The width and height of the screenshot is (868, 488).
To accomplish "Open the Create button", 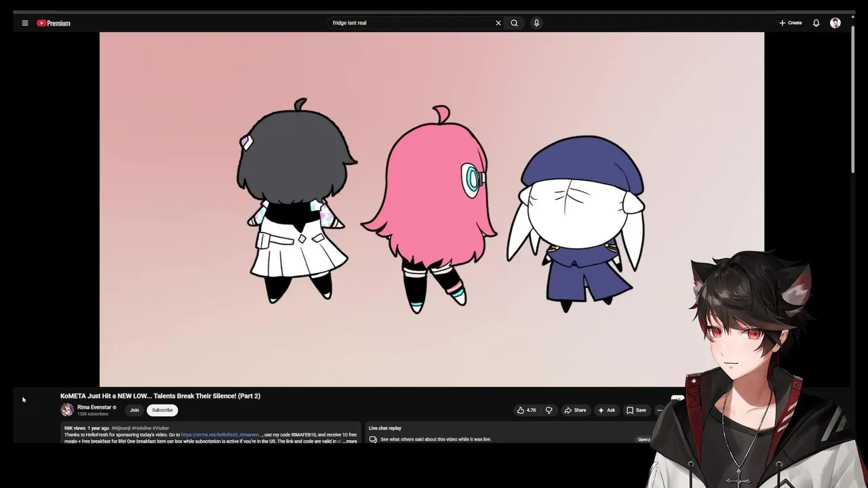I will pos(790,23).
